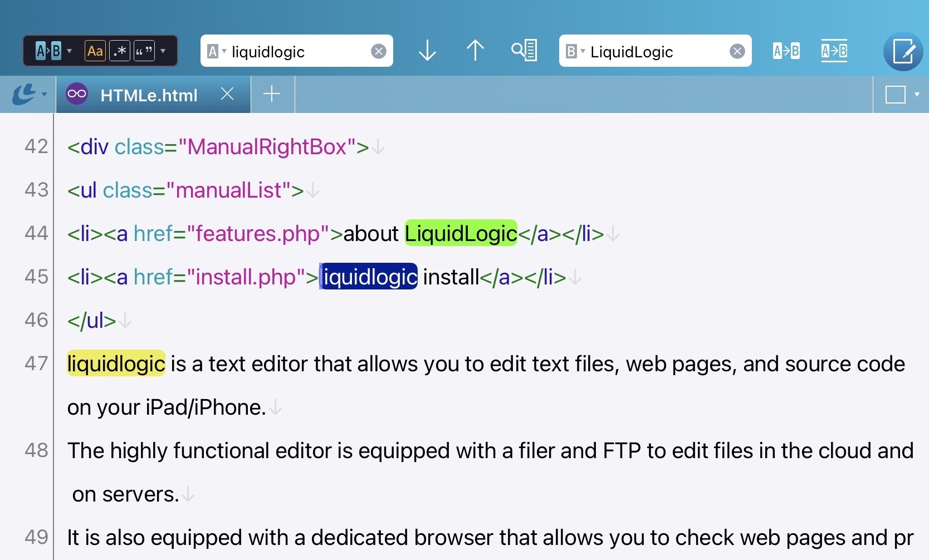This screenshot has height=560, width=929.
Task: Replace all matches using underlined A→B icon
Action: point(834,51)
